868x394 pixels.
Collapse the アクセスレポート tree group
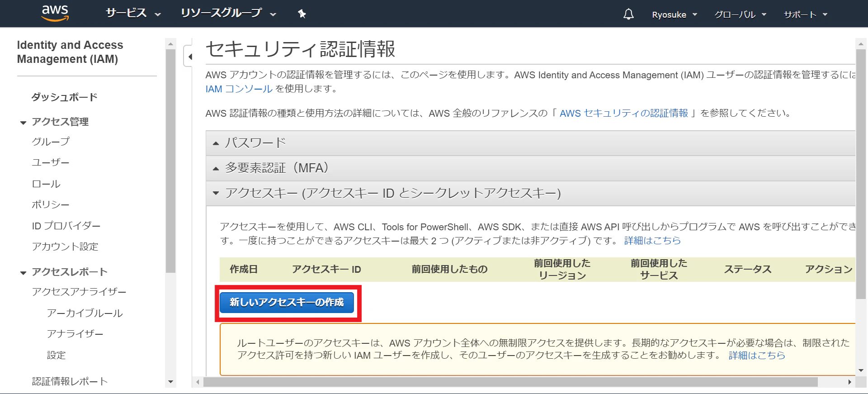point(24,273)
